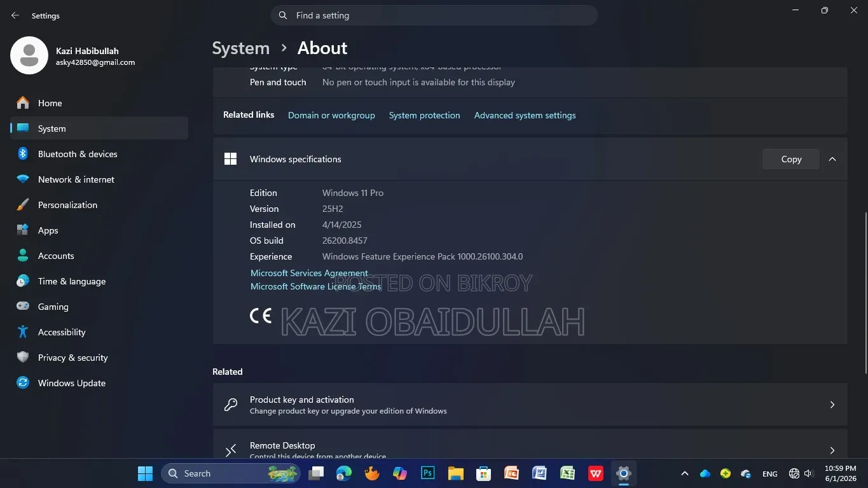This screenshot has width=868, height=488.
Task: Launch Excel from the taskbar
Action: 567,473
